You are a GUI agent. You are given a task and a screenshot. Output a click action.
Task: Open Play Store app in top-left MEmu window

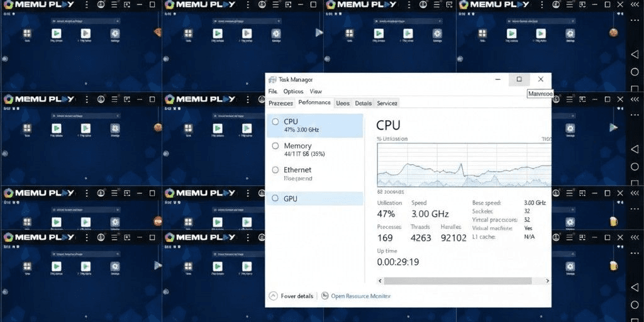coord(56,34)
